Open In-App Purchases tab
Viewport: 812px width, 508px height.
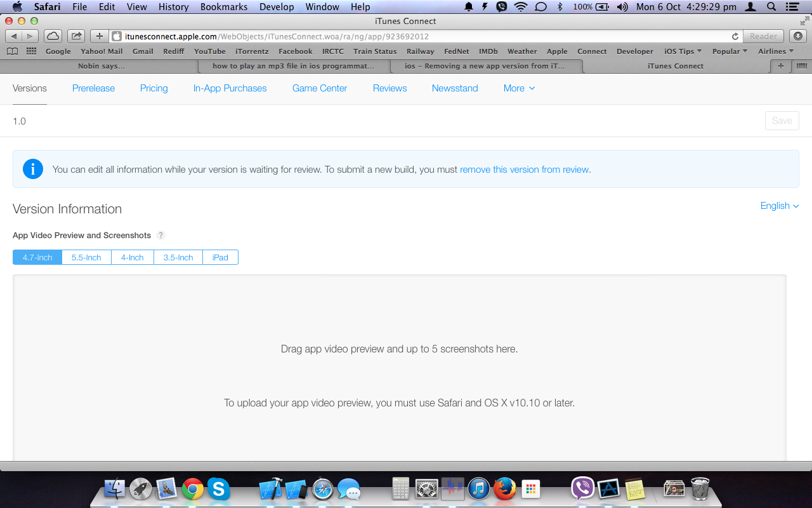pos(230,88)
